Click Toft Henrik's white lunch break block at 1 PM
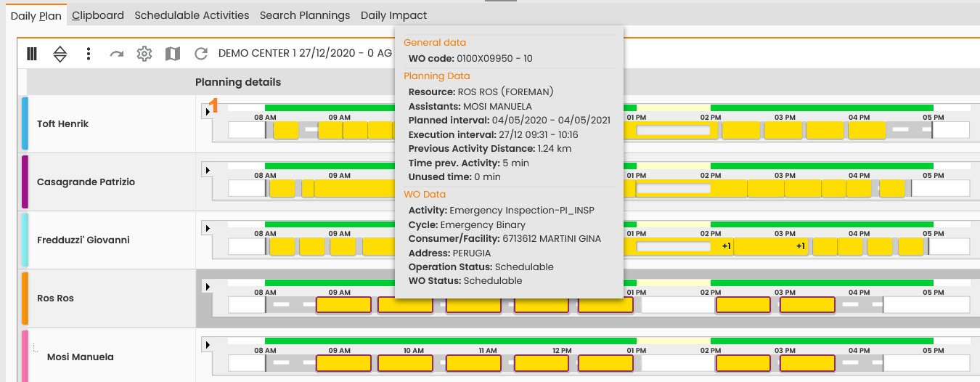980x382 pixels. pos(673,131)
